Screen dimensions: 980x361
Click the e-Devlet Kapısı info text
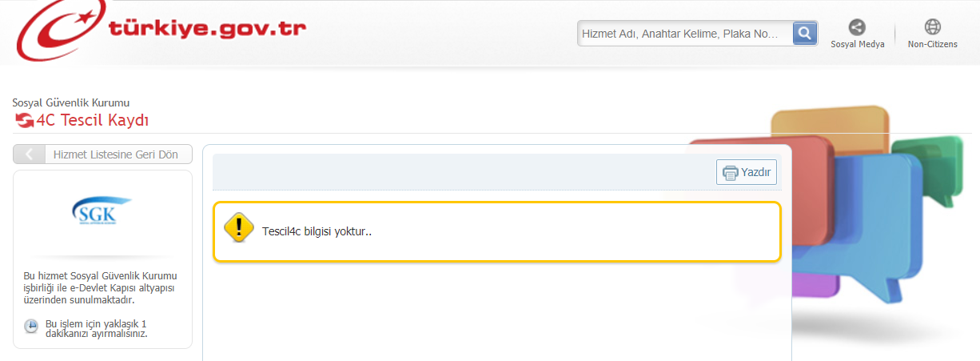point(100,288)
